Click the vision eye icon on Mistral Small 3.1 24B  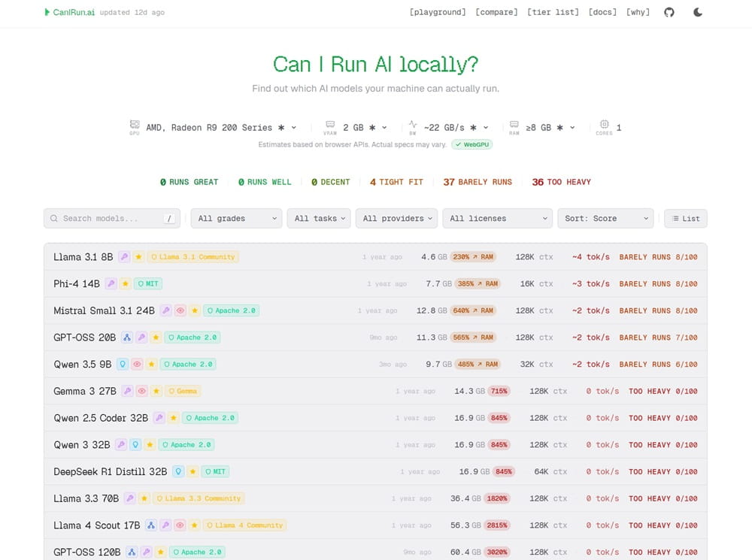point(180,310)
